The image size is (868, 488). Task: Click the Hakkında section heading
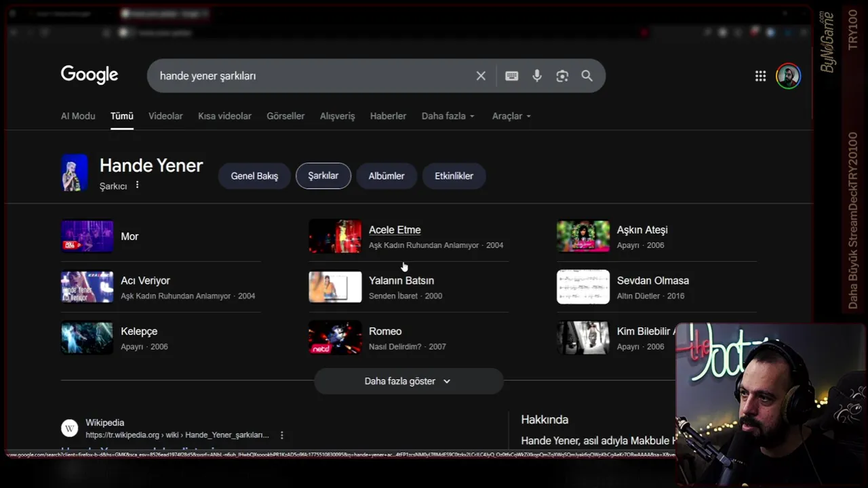click(545, 420)
